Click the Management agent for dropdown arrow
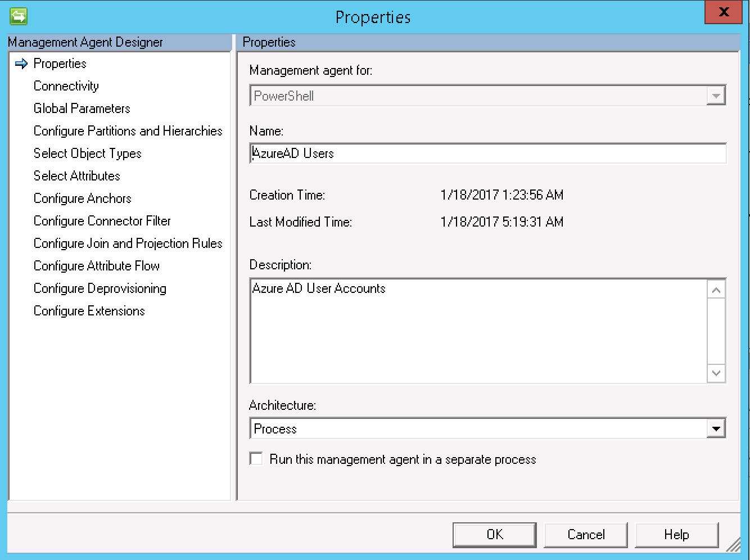750x560 pixels. click(x=715, y=96)
